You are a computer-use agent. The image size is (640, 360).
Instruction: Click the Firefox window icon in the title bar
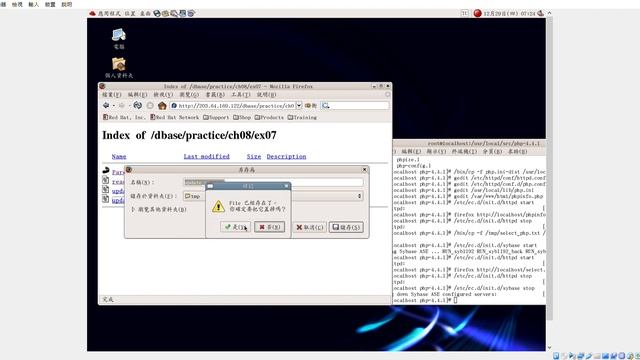[x=102, y=86]
